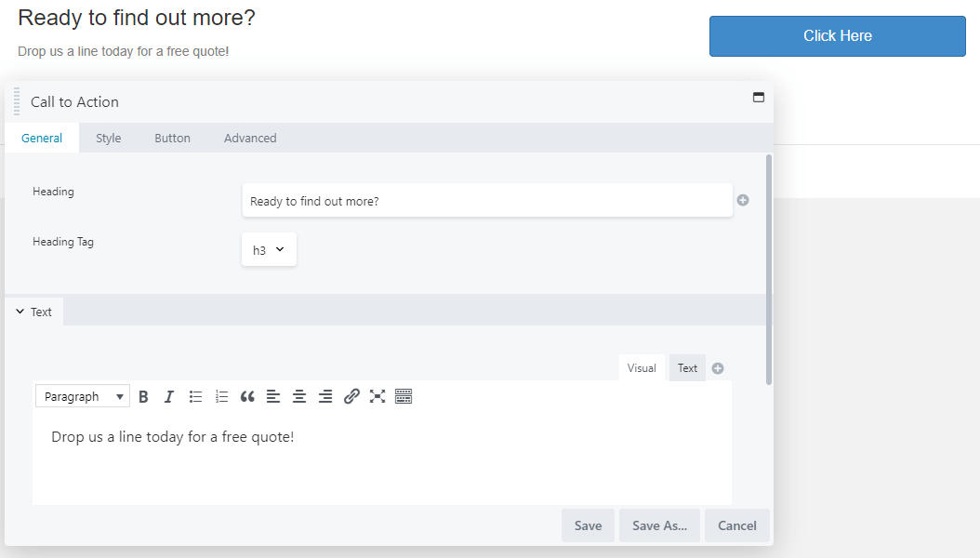Switch editor to Text mode
The height and width of the screenshot is (558, 980).
(x=687, y=367)
